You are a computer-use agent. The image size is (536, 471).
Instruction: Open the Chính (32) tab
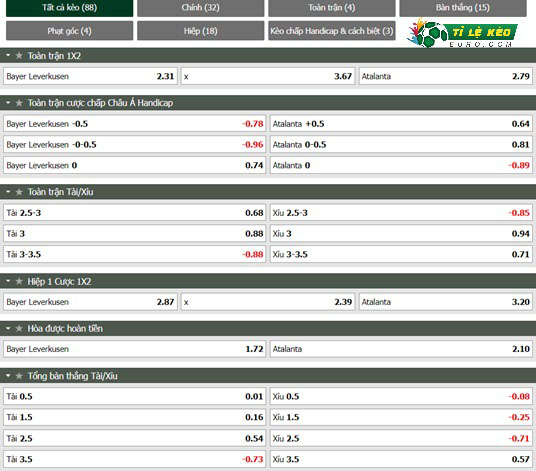point(201,8)
